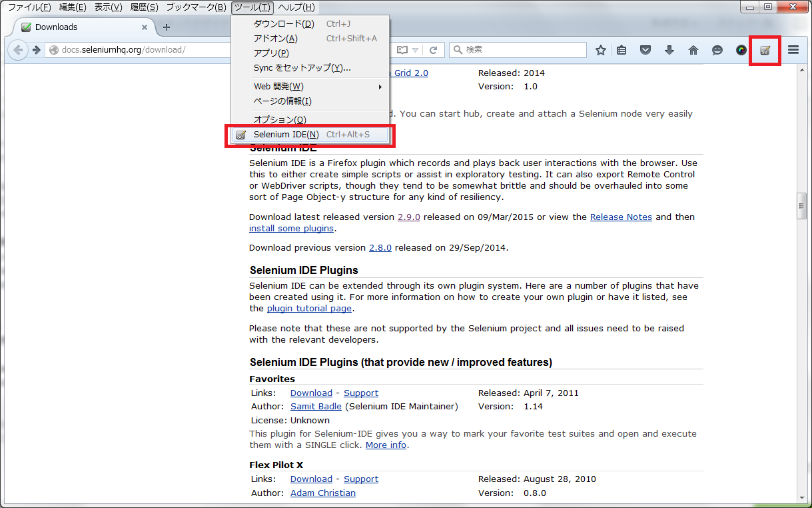Choose Sync をセットアップ menu entry
This screenshot has height=508, width=812.
[x=310, y=68]
